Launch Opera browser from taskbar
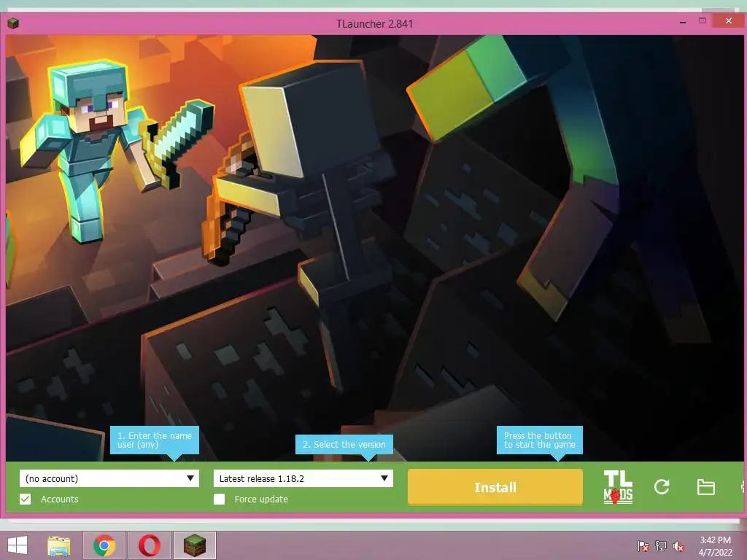 149,545
